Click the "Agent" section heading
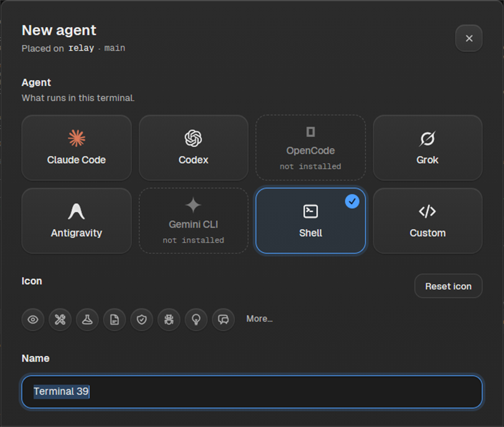 [36, 82]
